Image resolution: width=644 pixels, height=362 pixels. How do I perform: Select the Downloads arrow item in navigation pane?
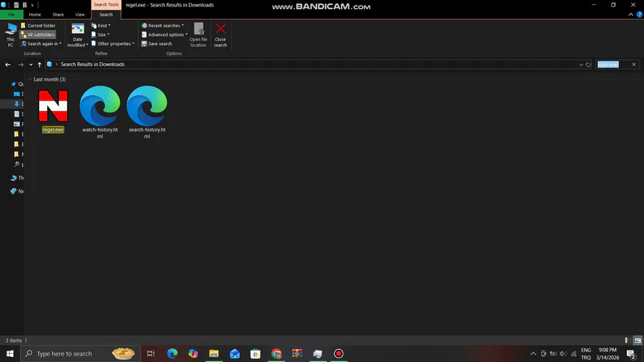(17, 104)
